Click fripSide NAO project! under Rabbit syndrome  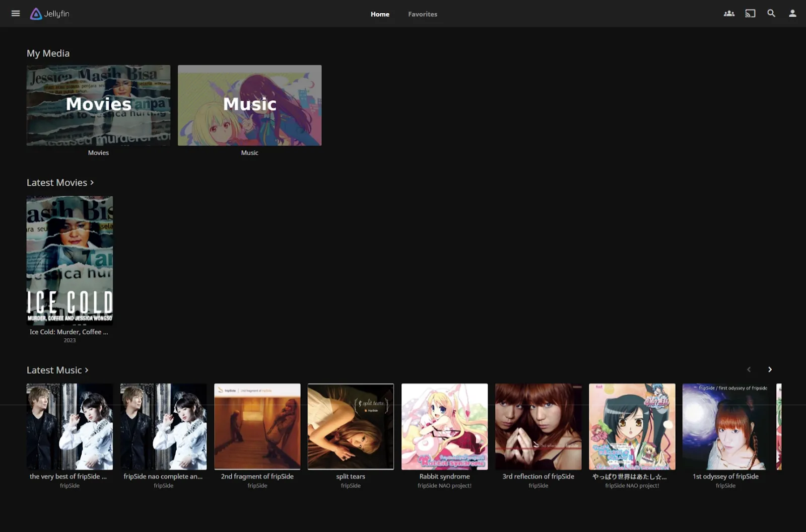[444, 486]
